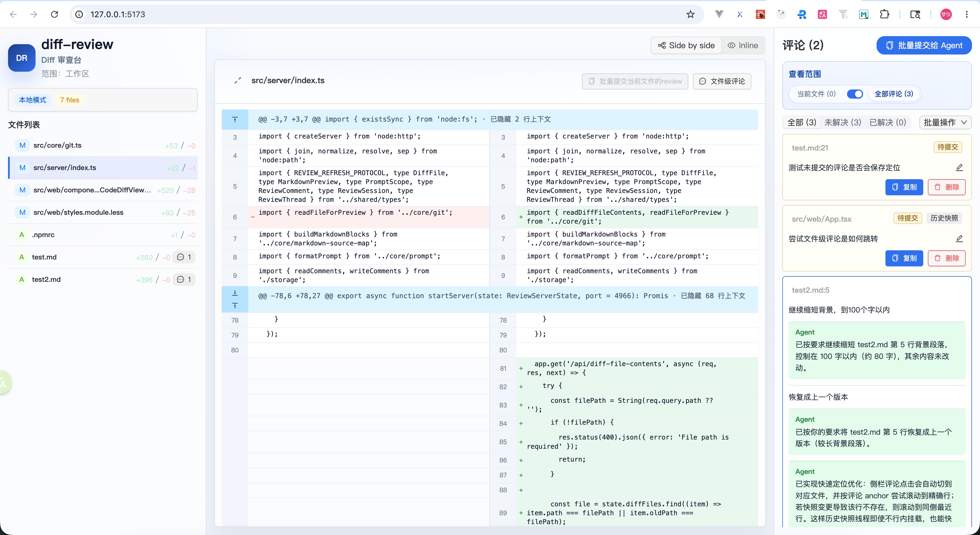This screenshot has height=535, width=980.
Task: Click 批量提交当前文件的review button
Action: pyautogui.click(x=635, y=81)
